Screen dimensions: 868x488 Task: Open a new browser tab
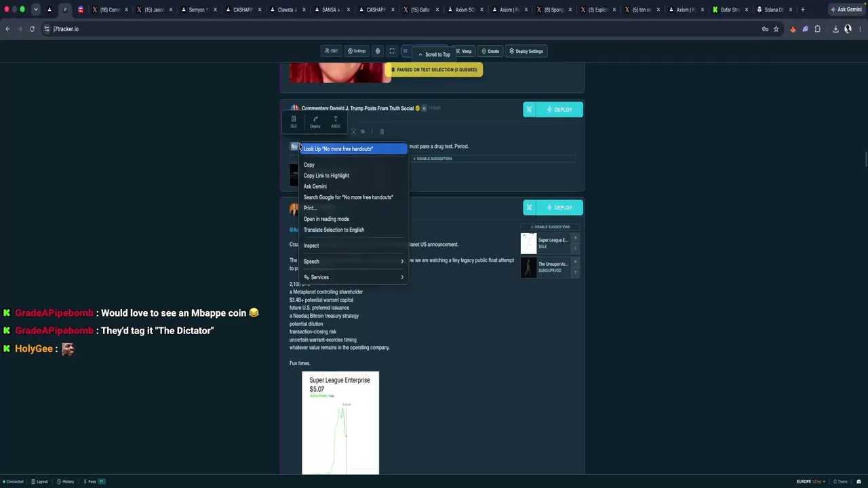click(x=802, y=9)
